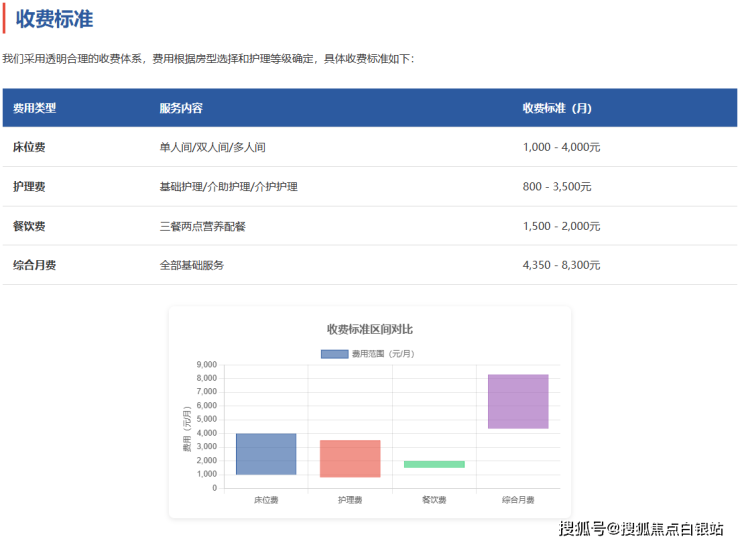Viewport: 740px width, 545px height.
Task: Click the 4,350 - 8,300元 price cell
Action: click(561, 265)
